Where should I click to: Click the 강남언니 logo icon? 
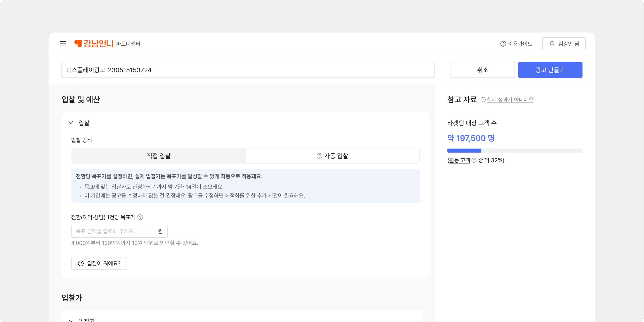(78, 44)
